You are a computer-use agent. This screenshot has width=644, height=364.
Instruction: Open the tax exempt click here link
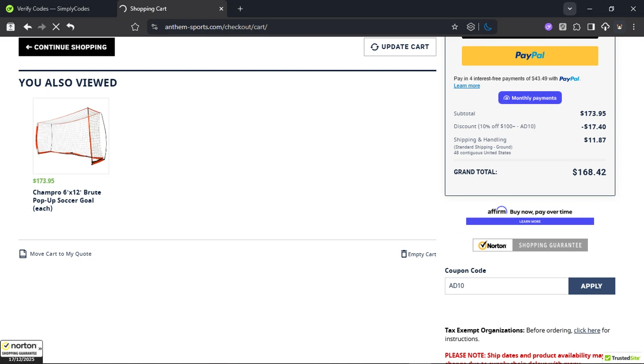pyautogui.click(x=587, y=330)
